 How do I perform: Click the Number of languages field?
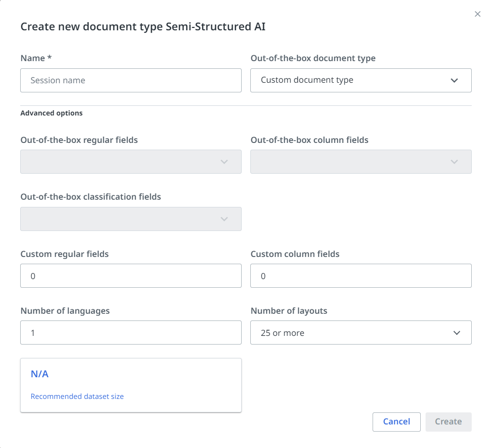pyautogui.click(x=130, y=333)
